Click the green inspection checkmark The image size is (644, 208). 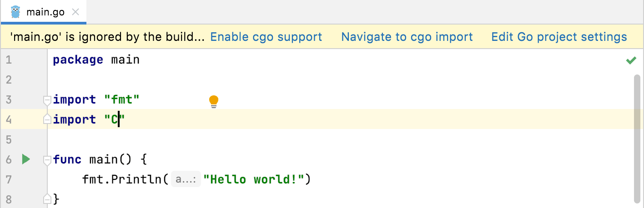point(631,60)
